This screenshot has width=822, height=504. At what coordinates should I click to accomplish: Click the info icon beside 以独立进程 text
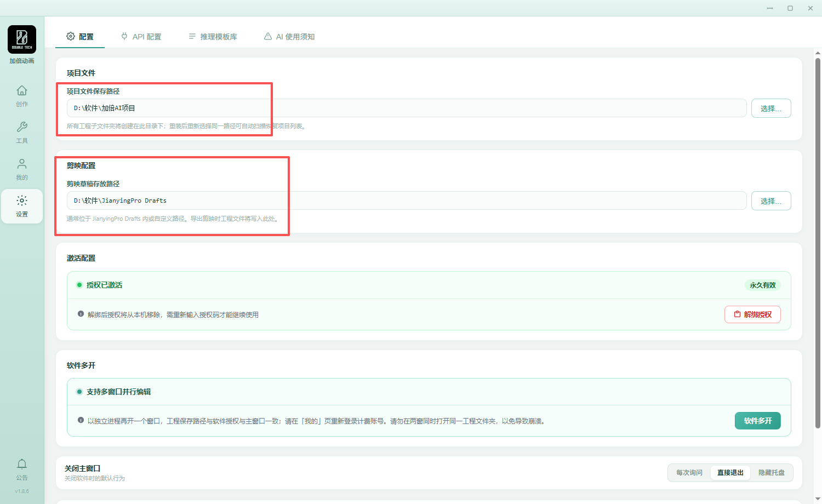coord(81,420)
